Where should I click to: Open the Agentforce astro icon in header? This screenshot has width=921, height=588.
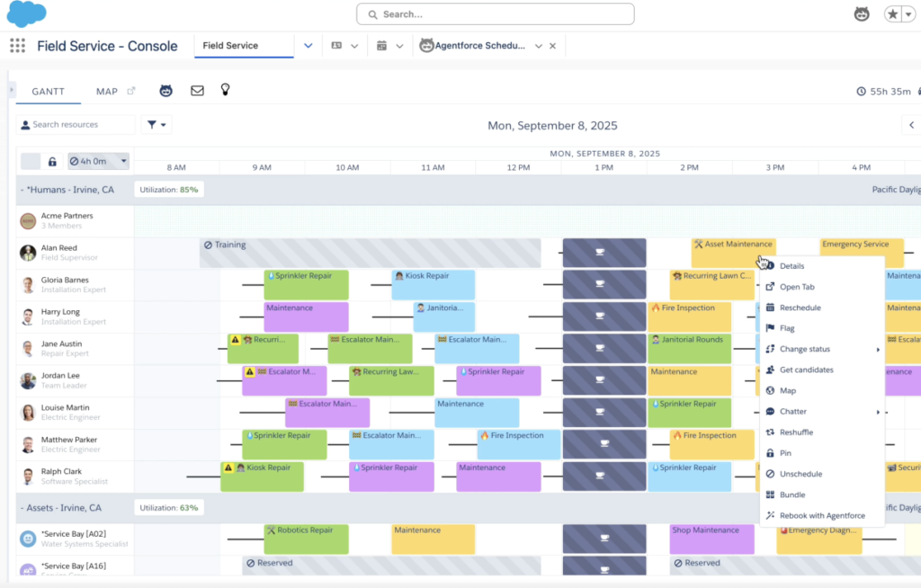click(861, 14)
